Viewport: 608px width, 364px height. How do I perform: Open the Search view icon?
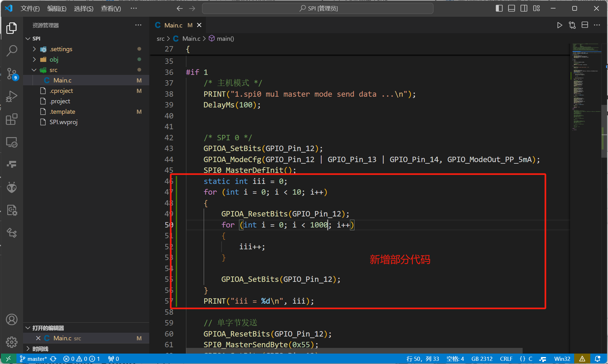pos(12,51)
